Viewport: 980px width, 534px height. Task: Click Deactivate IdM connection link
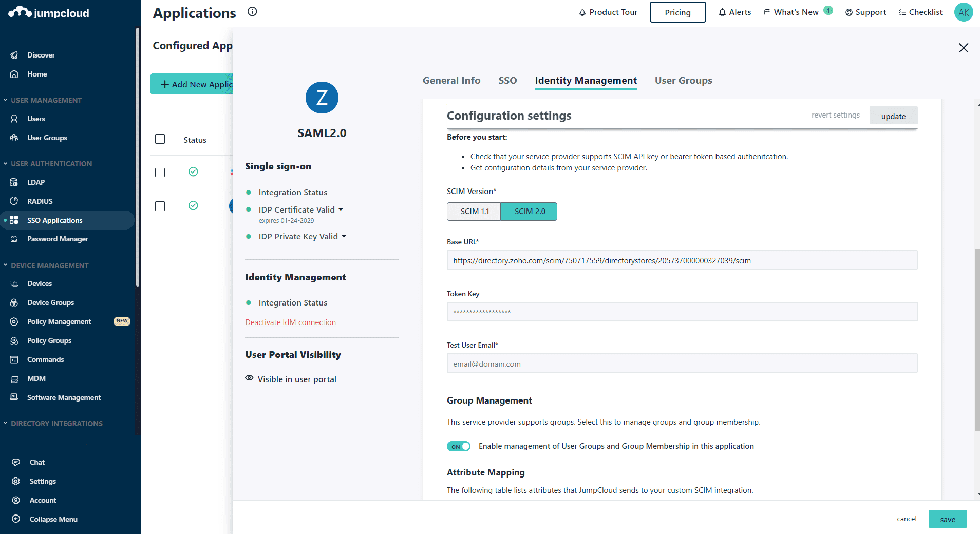(290, 322)
